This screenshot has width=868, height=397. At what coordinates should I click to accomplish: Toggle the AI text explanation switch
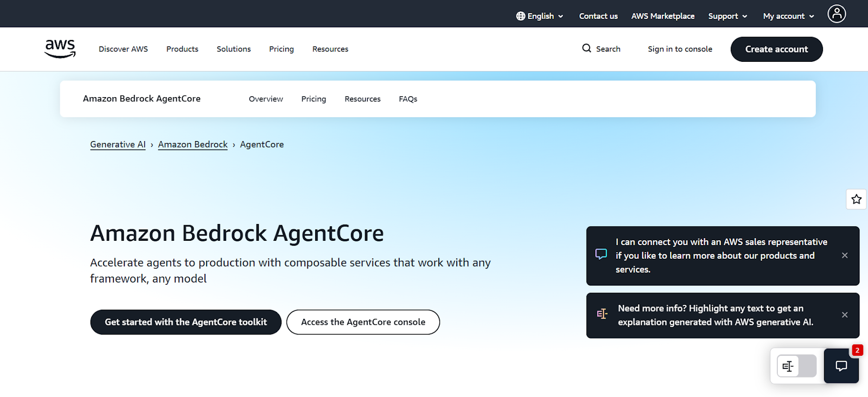[x=796, y=366]
